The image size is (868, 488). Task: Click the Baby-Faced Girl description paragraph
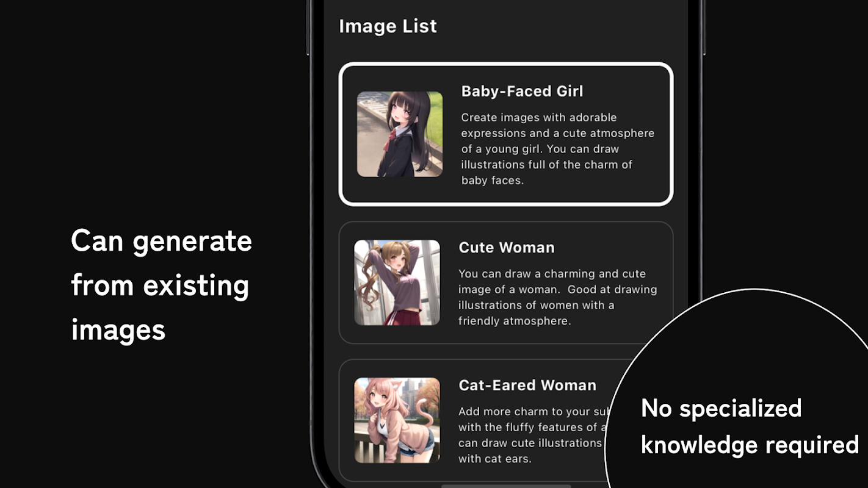click(557, 149)
